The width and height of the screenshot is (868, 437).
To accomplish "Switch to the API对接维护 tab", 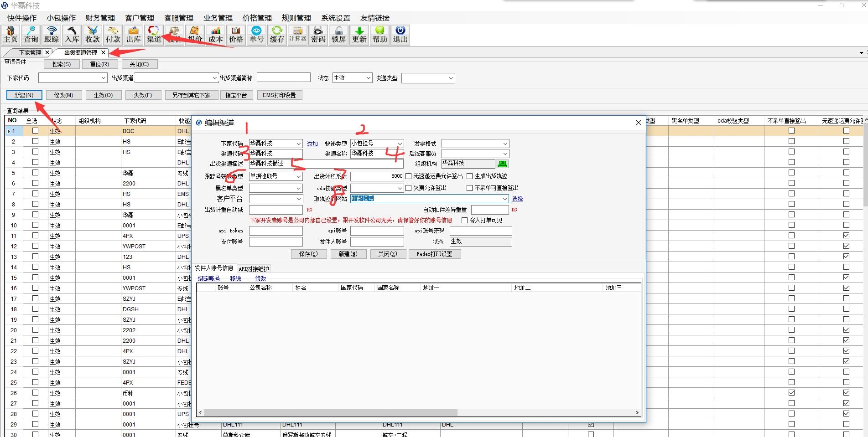I will (x=254, y=269).
